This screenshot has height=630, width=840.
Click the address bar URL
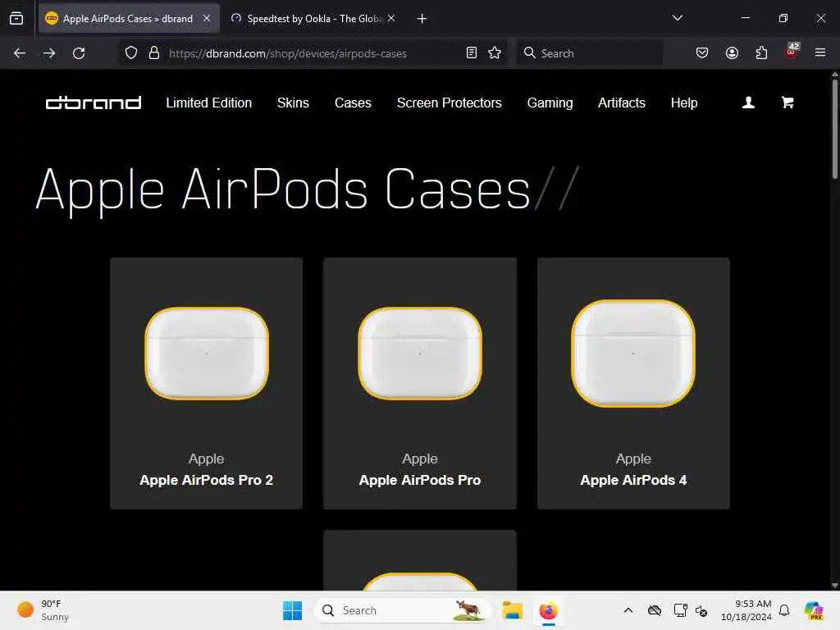[x=288, y=53]
